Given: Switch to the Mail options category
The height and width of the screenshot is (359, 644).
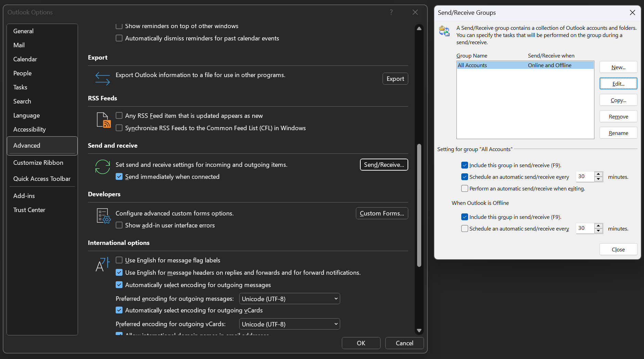Looking at the screenshot, I should tap(19, 45).
